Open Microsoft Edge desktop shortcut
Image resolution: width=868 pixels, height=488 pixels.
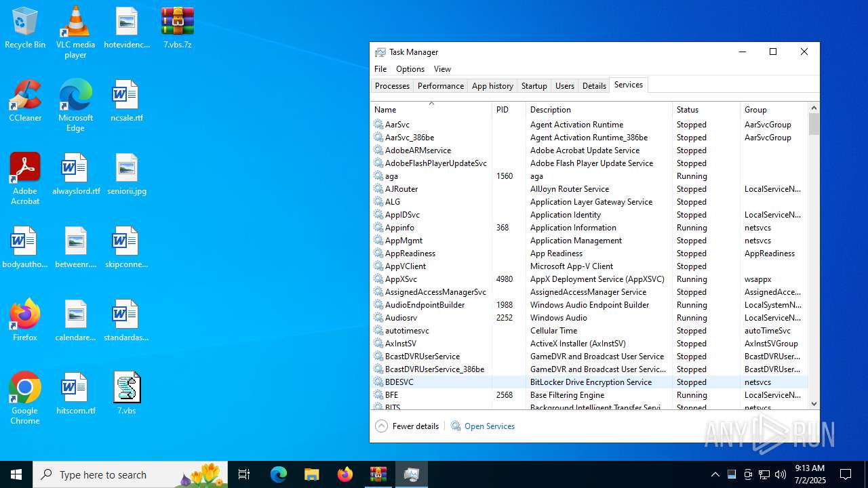pyautogui.click(x=75, y=106)
